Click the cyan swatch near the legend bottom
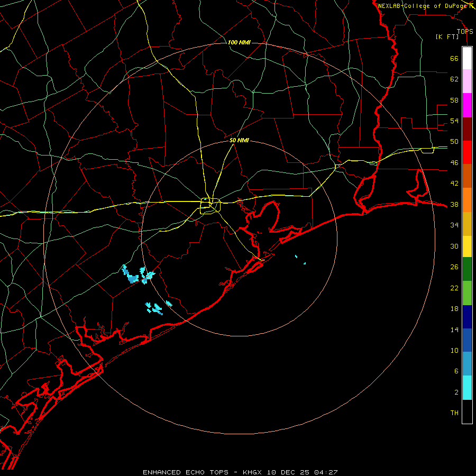The height and width of the screenshot is (476, 476). pos(467,388)
